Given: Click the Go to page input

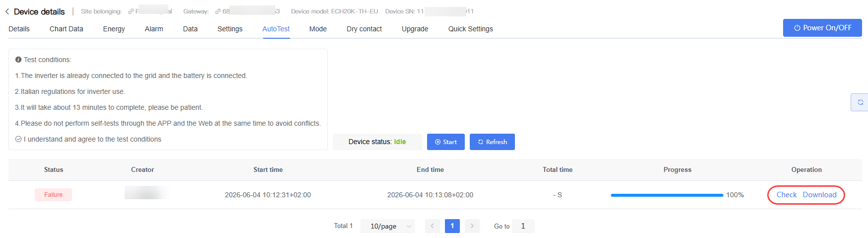Looking at the screenshot, I should (523, 226).
